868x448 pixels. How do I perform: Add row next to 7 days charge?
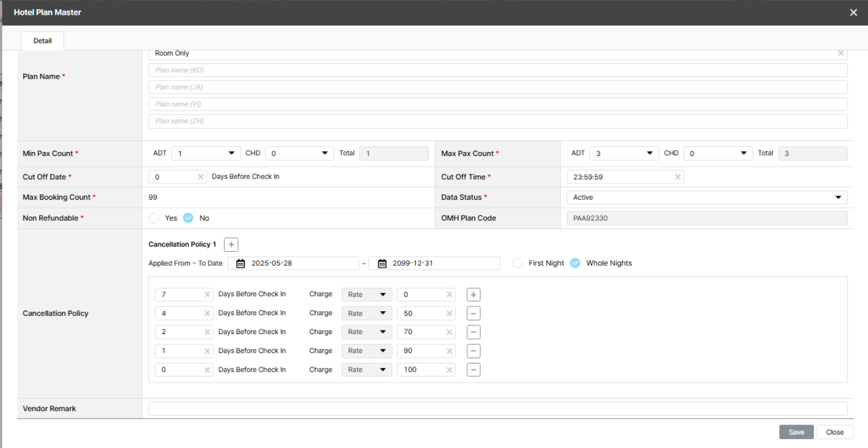click(473, 295)
